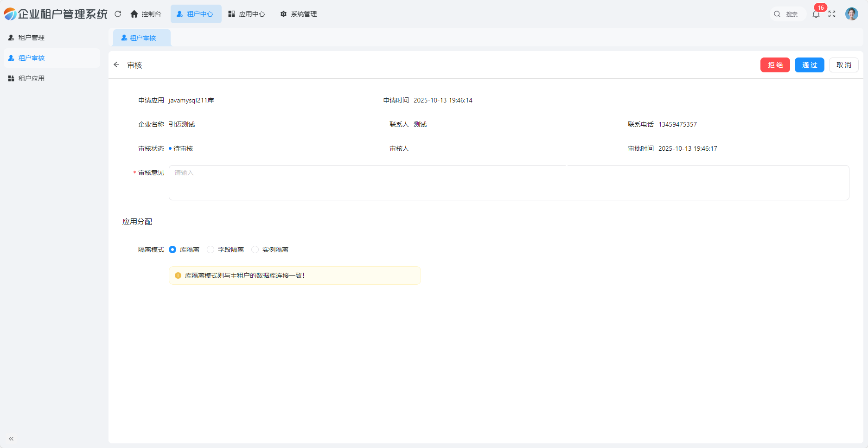Click the red 拒绝 button
The width and height of the screenshot is (868, 448).
point(775,65)
